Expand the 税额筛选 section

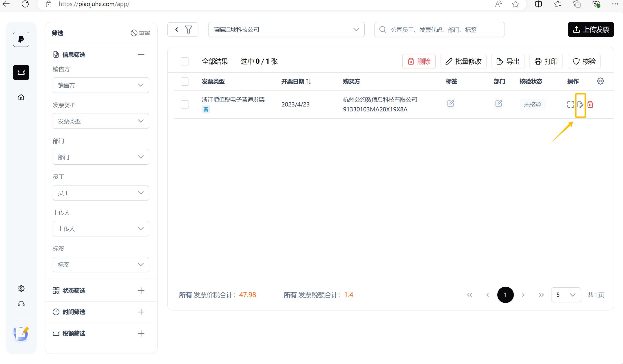point(141,333)
